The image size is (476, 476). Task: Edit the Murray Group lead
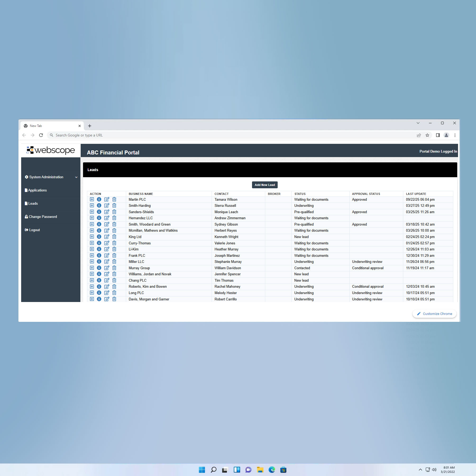[107, 268]
